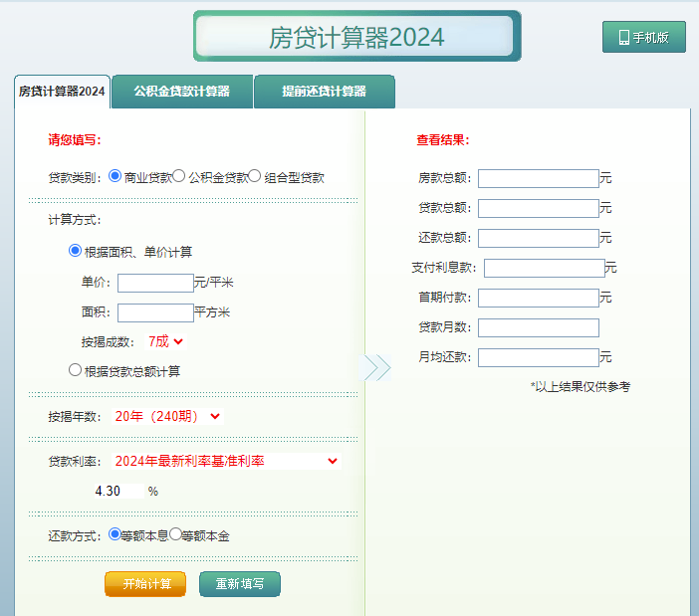Click the 贷款总额 result field
Viewport: 699px width, 616px height.
[539, 208]
